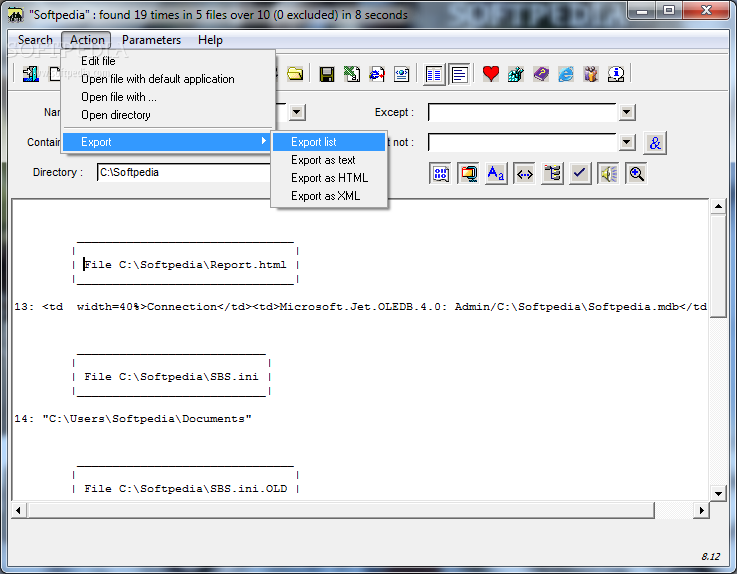
Task: Toggle the speaker sound option
Action: click(608, 174)
